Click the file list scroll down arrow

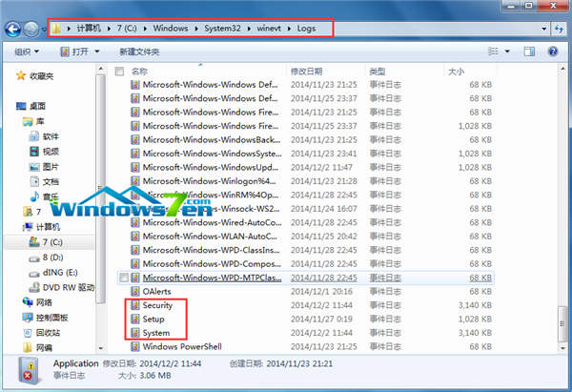pos(562,348)
